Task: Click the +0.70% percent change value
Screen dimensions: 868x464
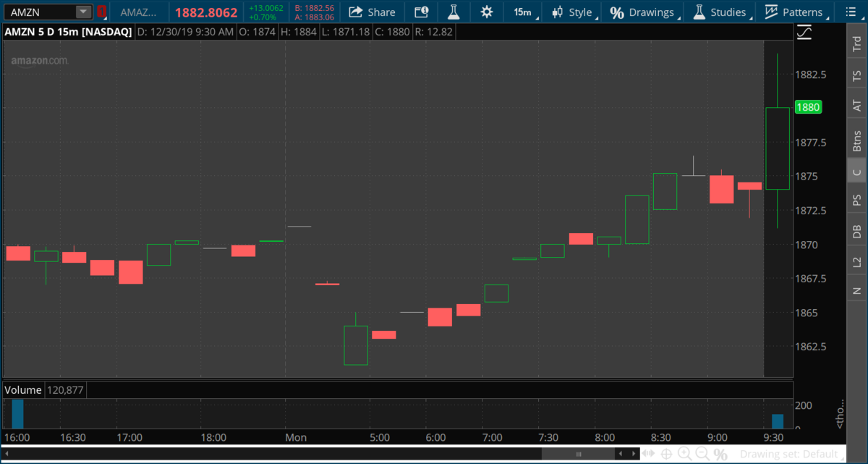Action: [x=262, y=17]
